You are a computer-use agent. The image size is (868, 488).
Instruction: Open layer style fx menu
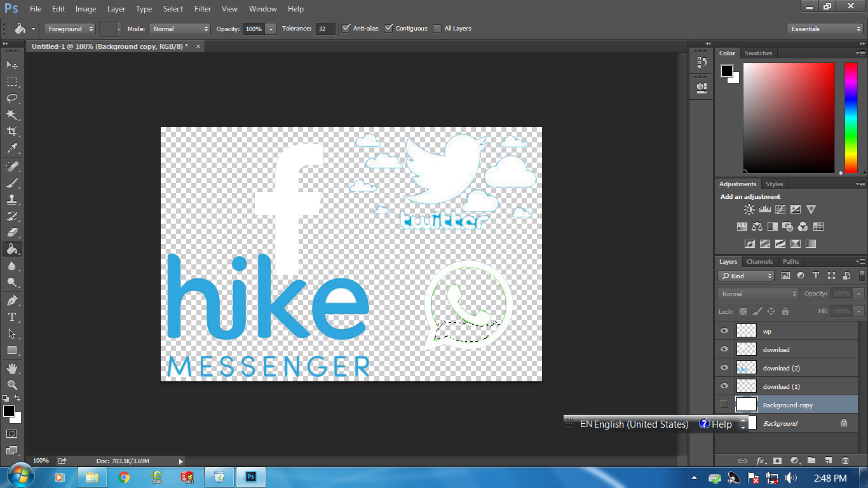[760, 461]
